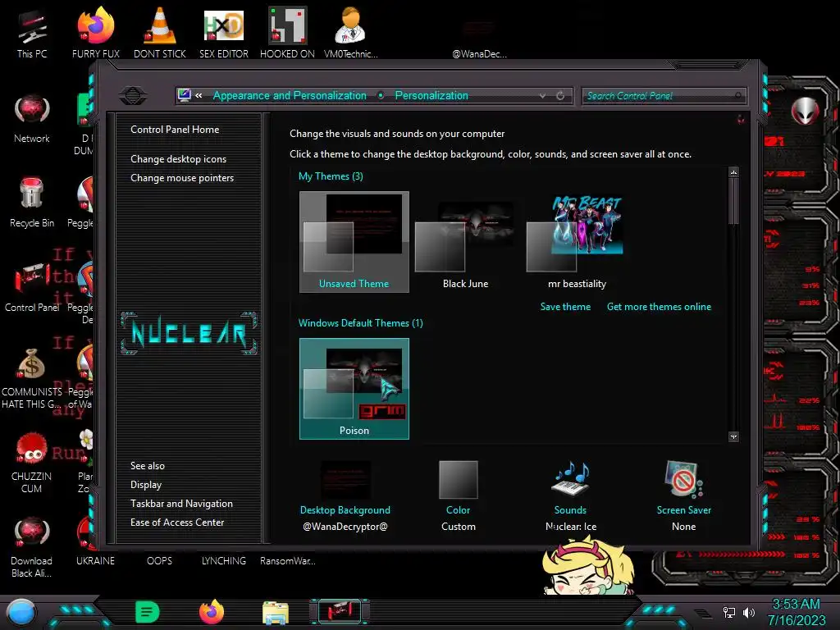The width and height of the screenshot is (840, 630).
Task: Select the Black June theme
Action: [x=466, y=242]
